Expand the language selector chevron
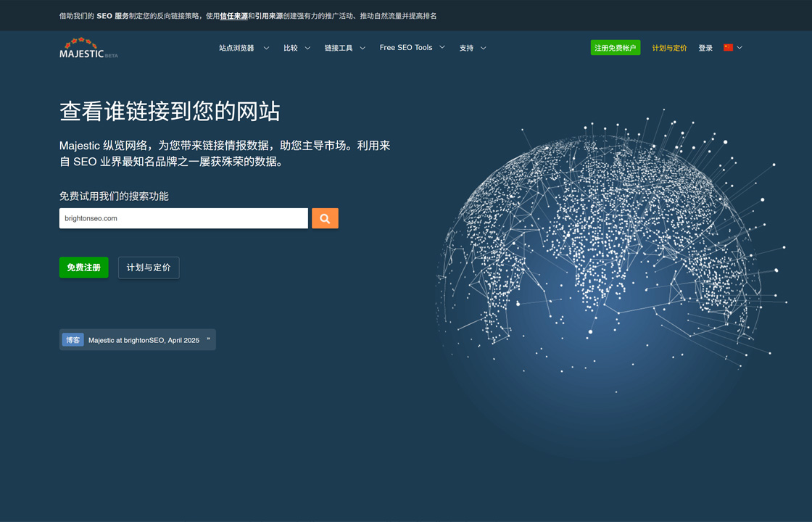 pos(739,48)
